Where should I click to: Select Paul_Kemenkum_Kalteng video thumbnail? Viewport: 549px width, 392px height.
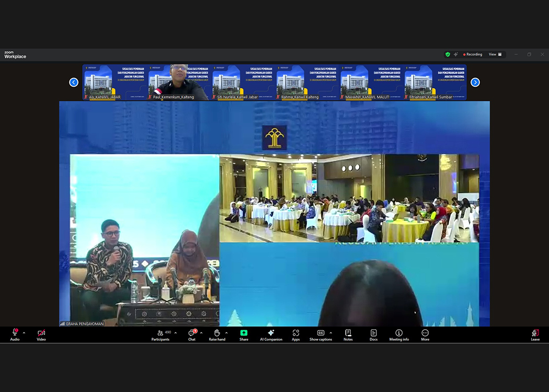(179, 82)
